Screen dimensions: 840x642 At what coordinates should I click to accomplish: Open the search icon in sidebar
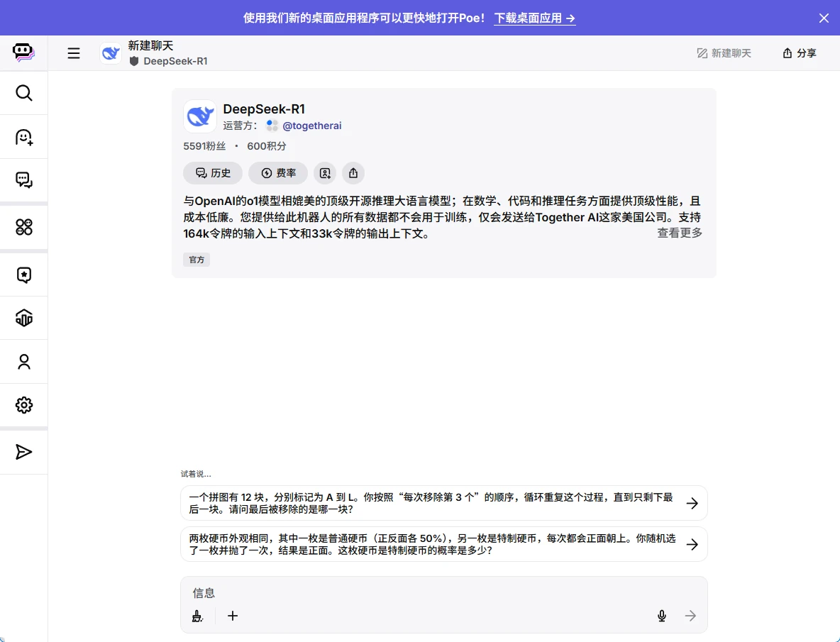tap(23, 93)
